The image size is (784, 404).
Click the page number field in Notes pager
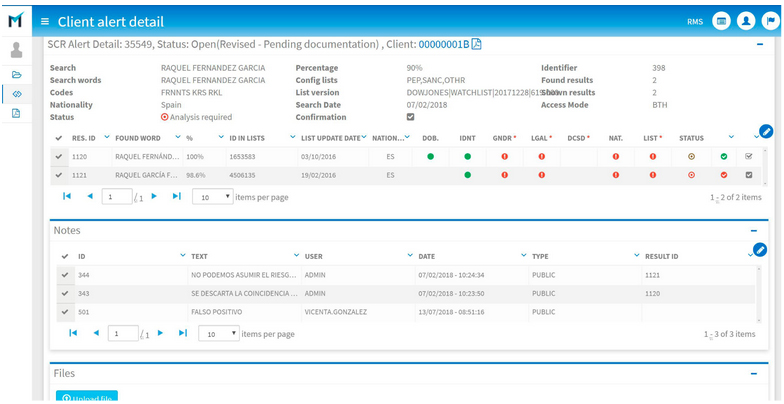[123, 334]
